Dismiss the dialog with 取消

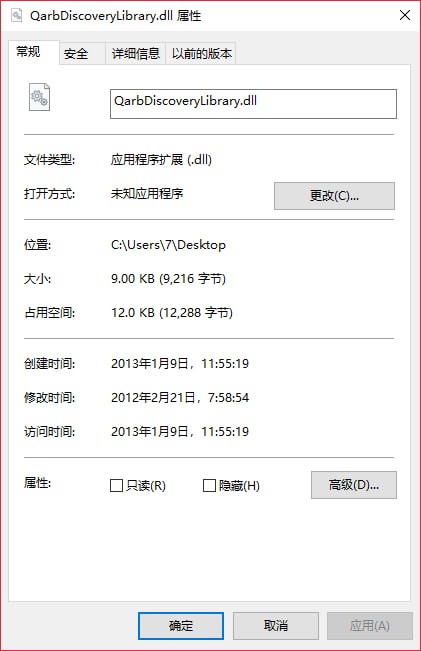coord(276,626)
